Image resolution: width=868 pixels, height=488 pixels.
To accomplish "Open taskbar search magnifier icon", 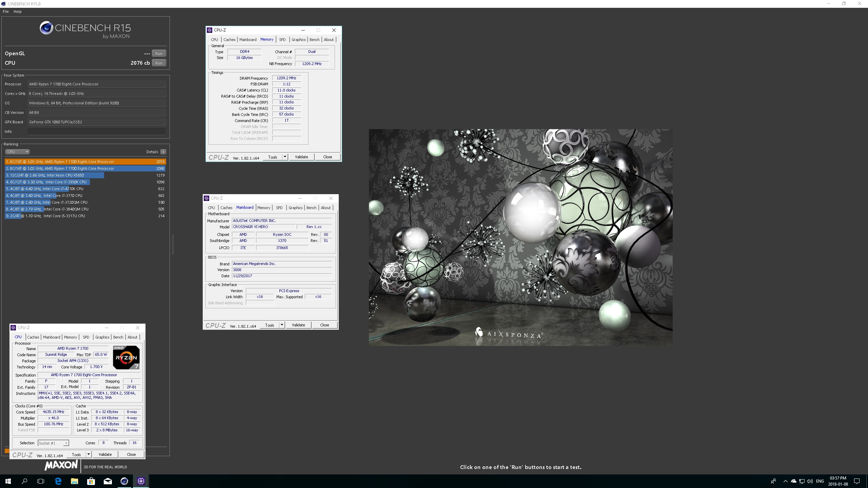I will tap(24, 481).
